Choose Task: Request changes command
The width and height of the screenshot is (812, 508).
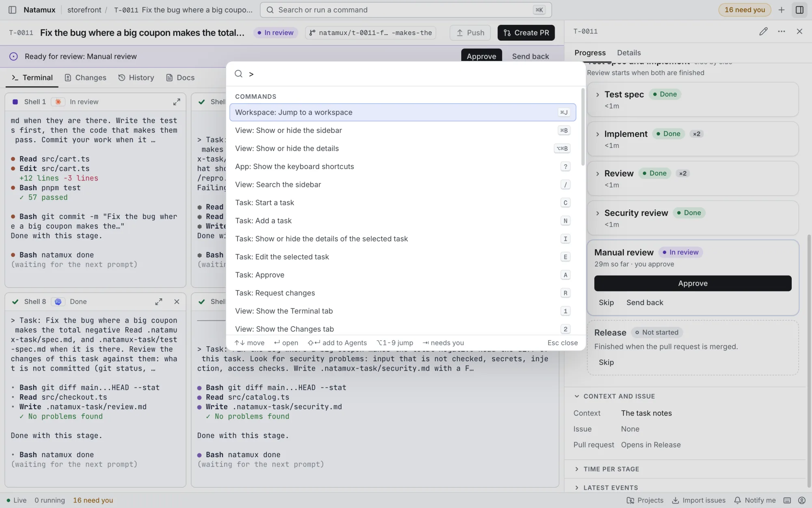403,293
